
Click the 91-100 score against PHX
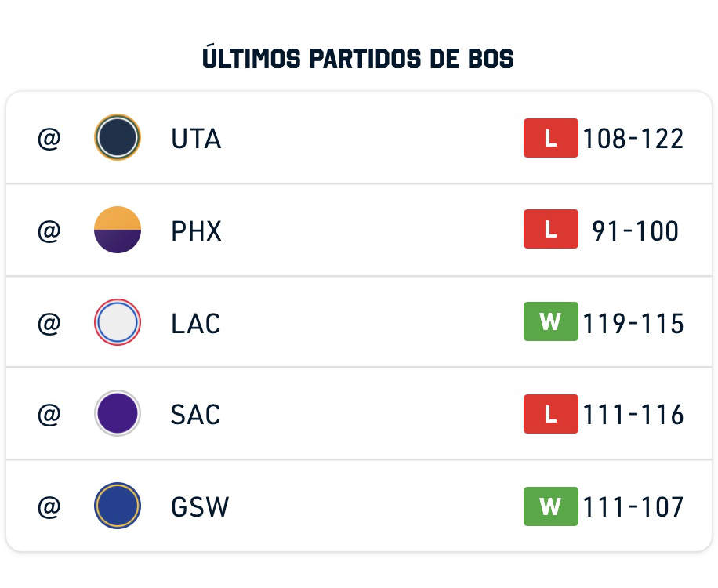635,230
